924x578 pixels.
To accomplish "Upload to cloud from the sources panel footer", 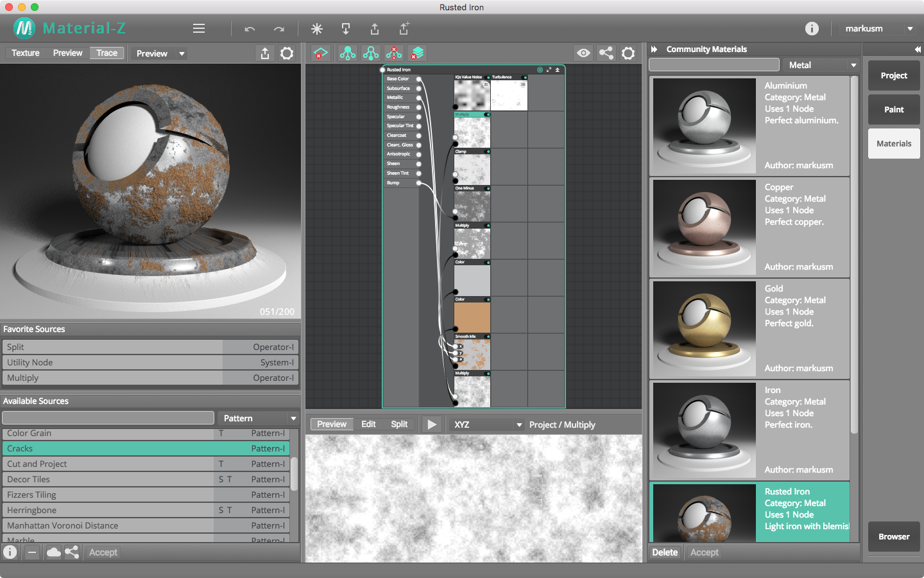I will click(x=53, y=552).
